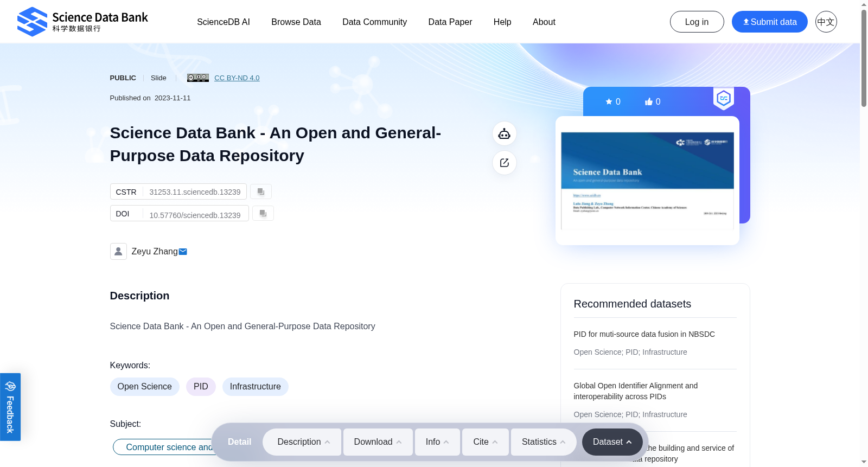This screenshot has height=467, width=868.
Task: Copy the CSTR identifier
Action: coord(261,191)
